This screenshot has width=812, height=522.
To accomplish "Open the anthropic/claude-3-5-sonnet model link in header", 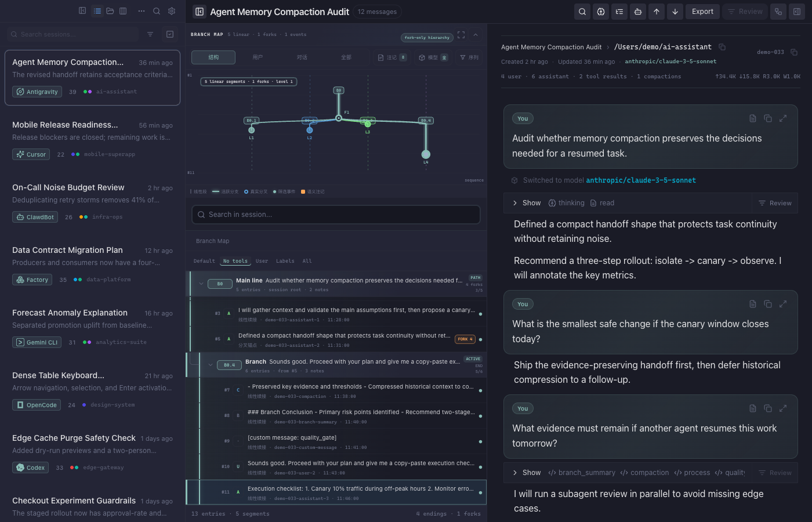I will click(x=670, y=61).
